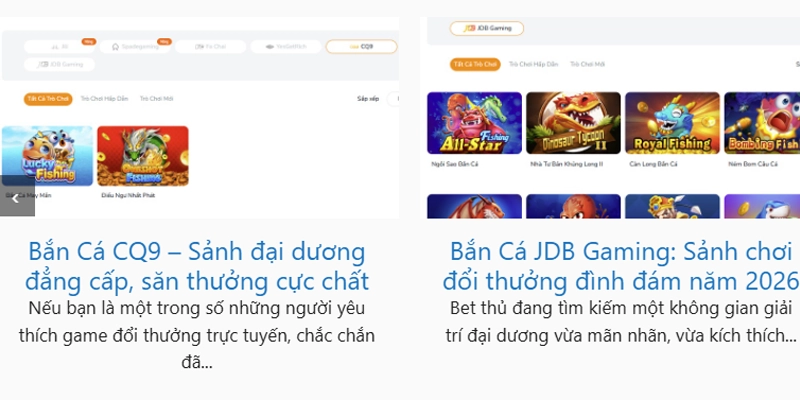Open the shark thumbnail below Bombing Fishing
Screen dimensions: 800x400
pyautogui.click(x=762, y=206)
